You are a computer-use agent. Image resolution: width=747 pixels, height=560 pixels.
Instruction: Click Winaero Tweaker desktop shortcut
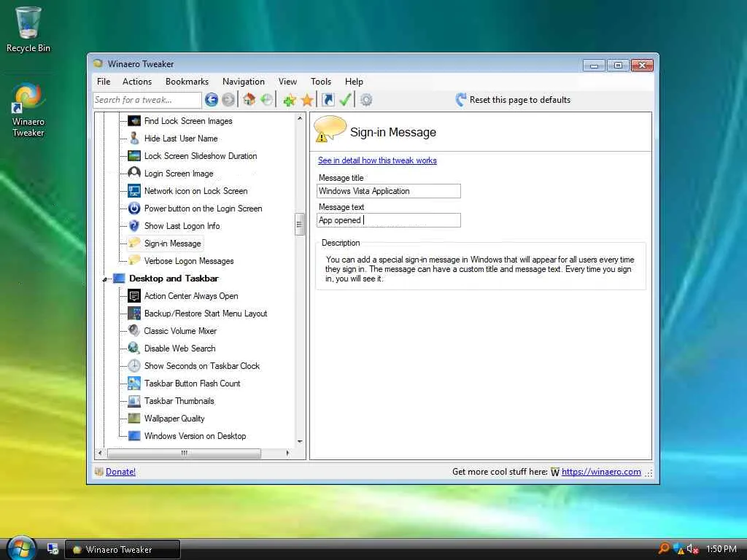pyautogui.click(x=28, y=111)
